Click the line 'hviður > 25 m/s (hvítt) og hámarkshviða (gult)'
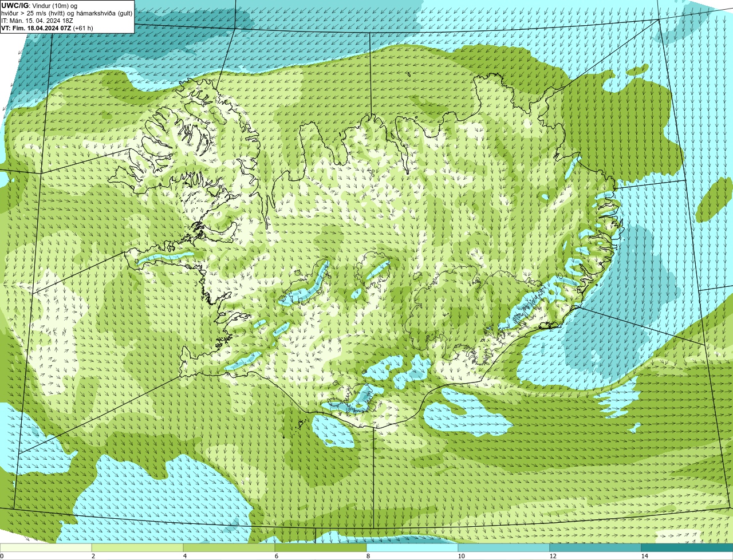 (66, 13)
